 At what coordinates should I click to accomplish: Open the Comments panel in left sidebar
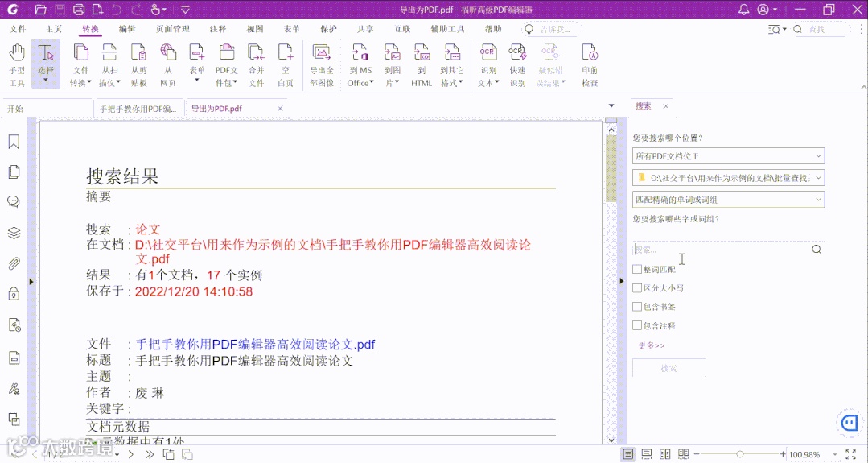coord(14,201)
